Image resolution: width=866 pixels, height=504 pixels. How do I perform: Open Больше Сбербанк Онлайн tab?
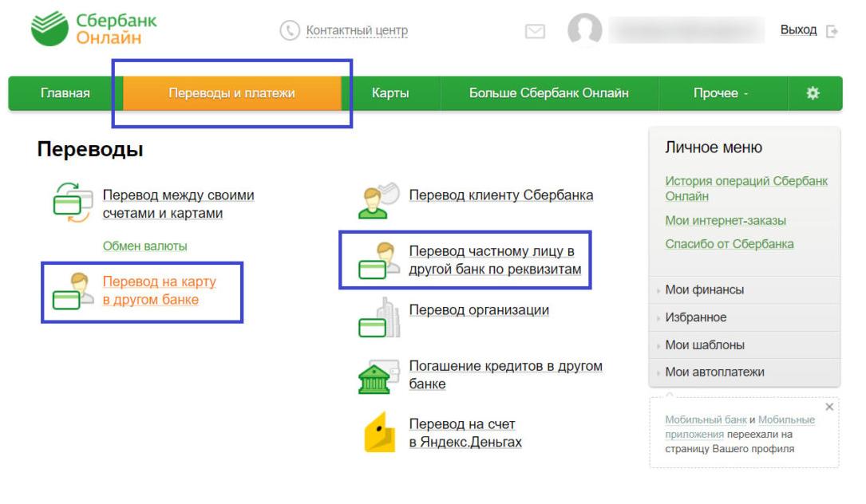(549, 93)
